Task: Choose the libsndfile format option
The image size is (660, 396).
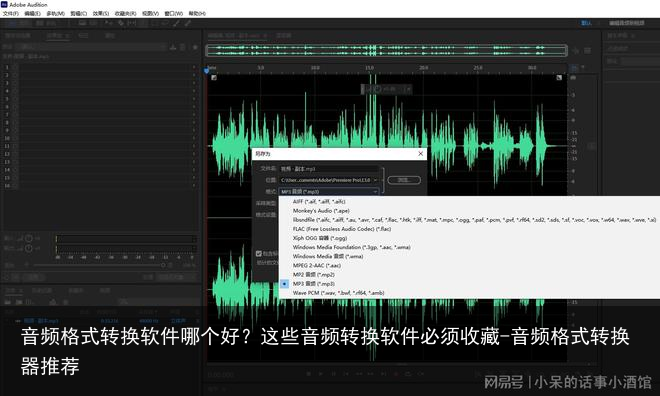Action: point(474,220)
